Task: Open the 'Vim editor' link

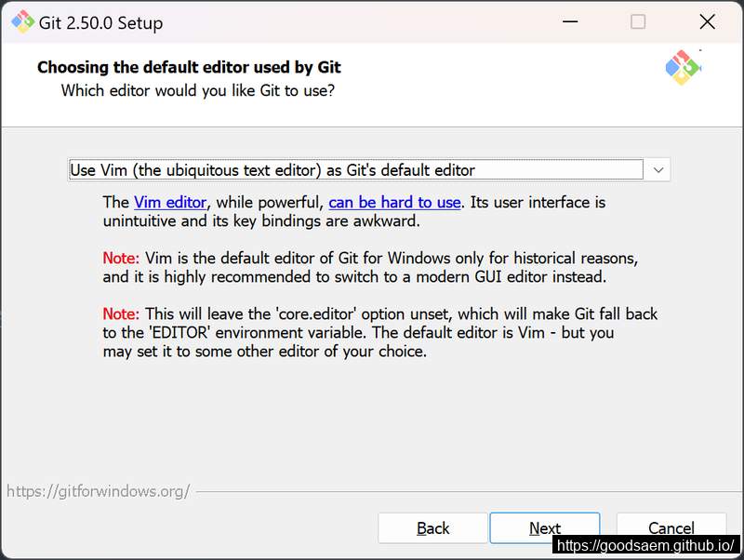Action: [170, 203]
